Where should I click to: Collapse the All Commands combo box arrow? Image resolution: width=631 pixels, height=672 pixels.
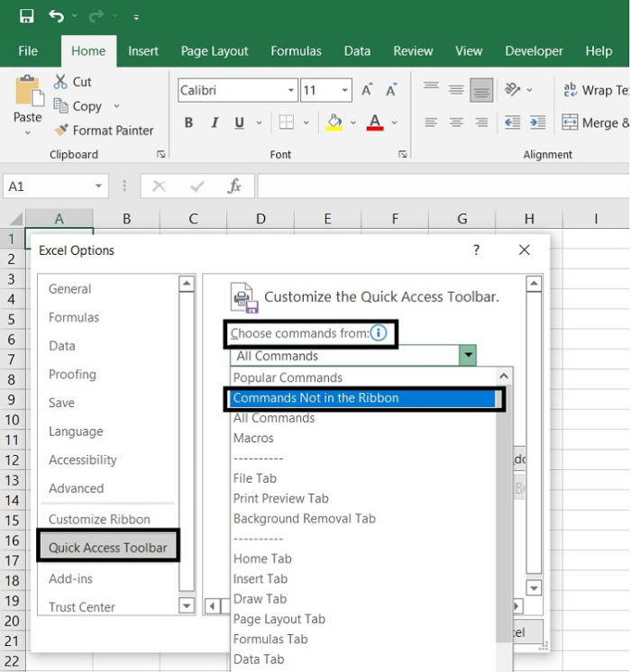coord(468,356)
